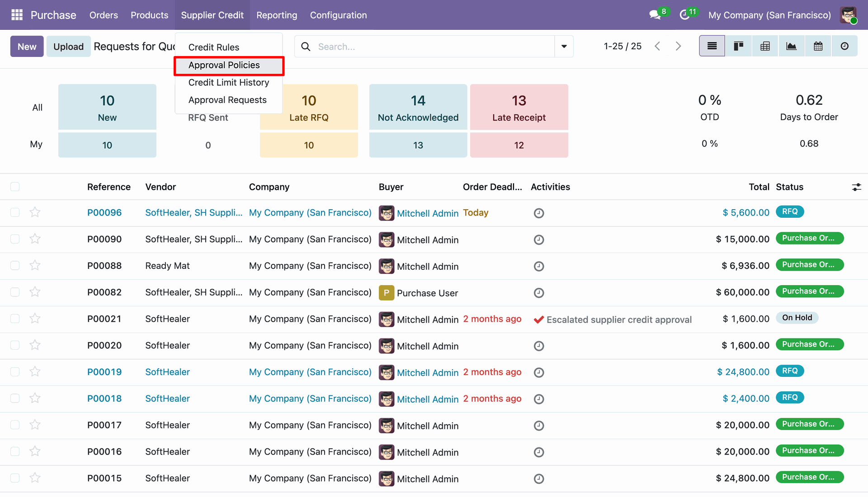Viewport: 868px width, 497px height.
Task: Star the P00096 order as favorite
Action: click(x=35, y=212)
